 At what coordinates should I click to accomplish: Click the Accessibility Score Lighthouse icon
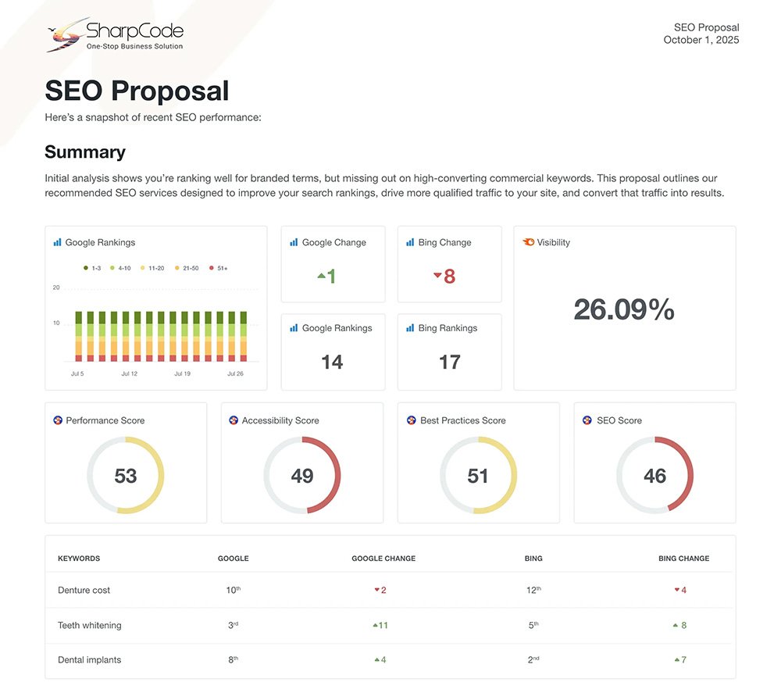click(x=234, y=420)
